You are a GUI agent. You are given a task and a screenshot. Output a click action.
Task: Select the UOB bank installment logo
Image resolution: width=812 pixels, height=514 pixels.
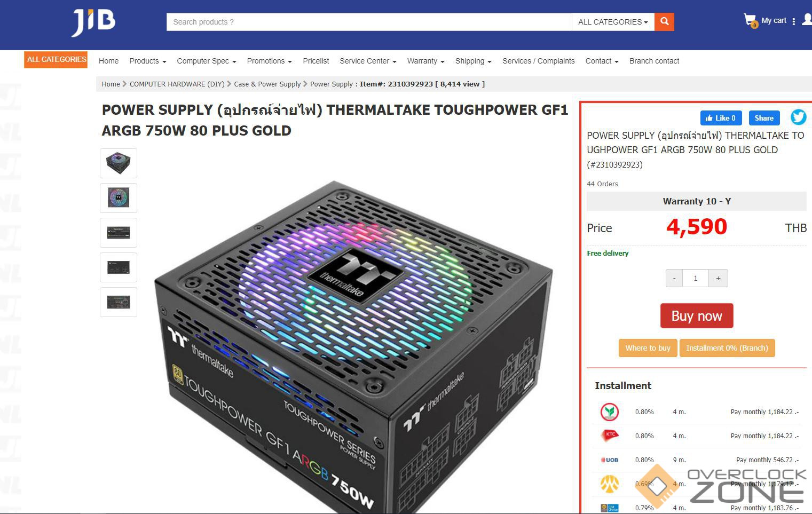tap(609, 460)
